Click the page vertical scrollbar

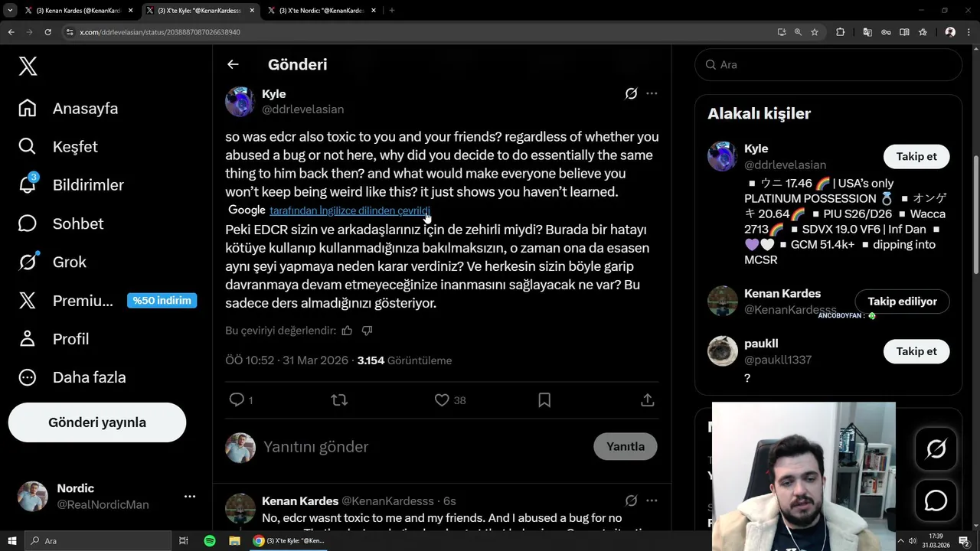coord(975,214)
